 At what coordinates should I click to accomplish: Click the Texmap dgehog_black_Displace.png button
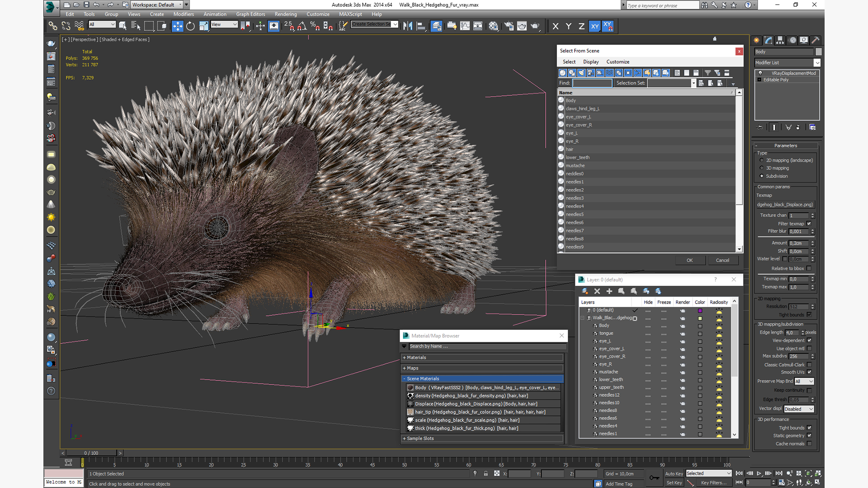785,205
